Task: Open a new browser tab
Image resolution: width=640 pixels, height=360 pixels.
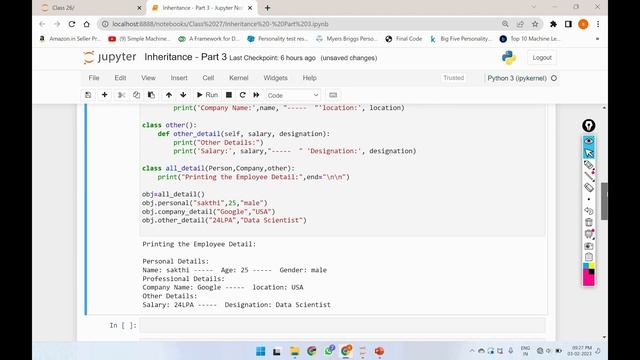Action: (x=267, y=8)
